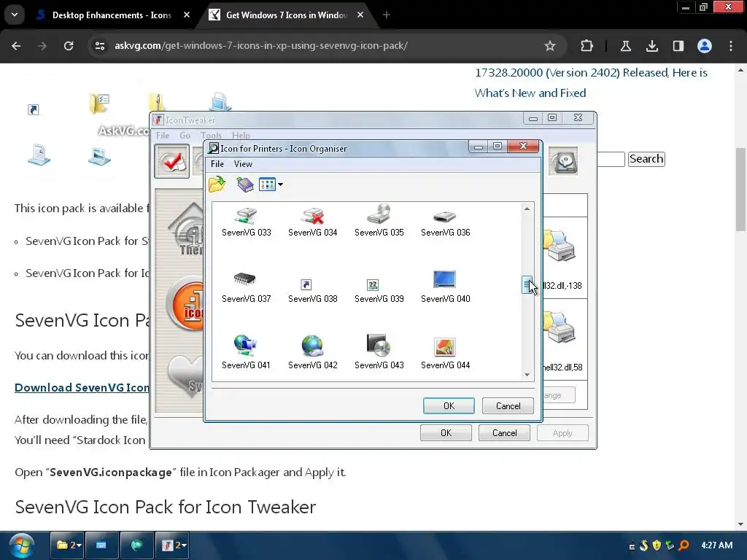Open Go menu in IconTweaker window
Viewport: 747px width, 560px height.
click(185, 135)
